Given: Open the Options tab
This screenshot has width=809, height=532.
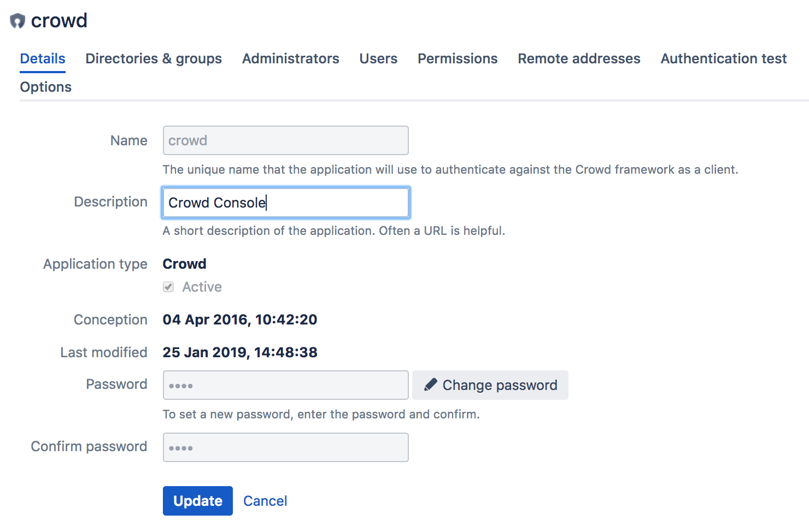Looking at the screenshot, I should [x=46, y=87].
